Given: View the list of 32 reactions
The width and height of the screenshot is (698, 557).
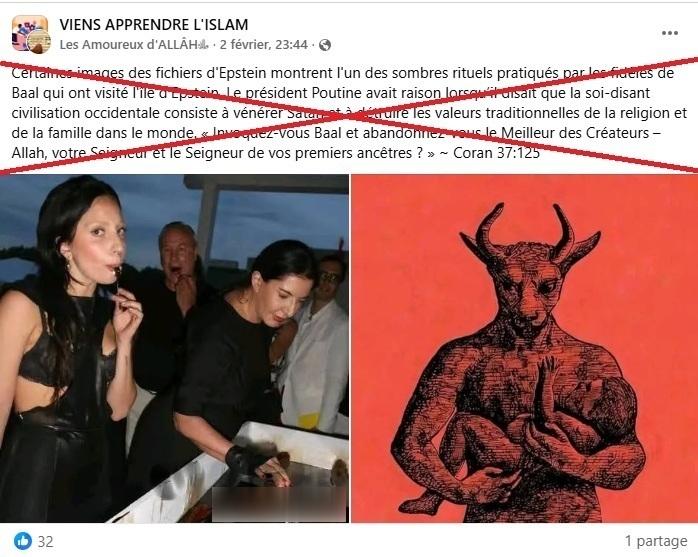Looking at the screenshot, I should pos(45,541).
